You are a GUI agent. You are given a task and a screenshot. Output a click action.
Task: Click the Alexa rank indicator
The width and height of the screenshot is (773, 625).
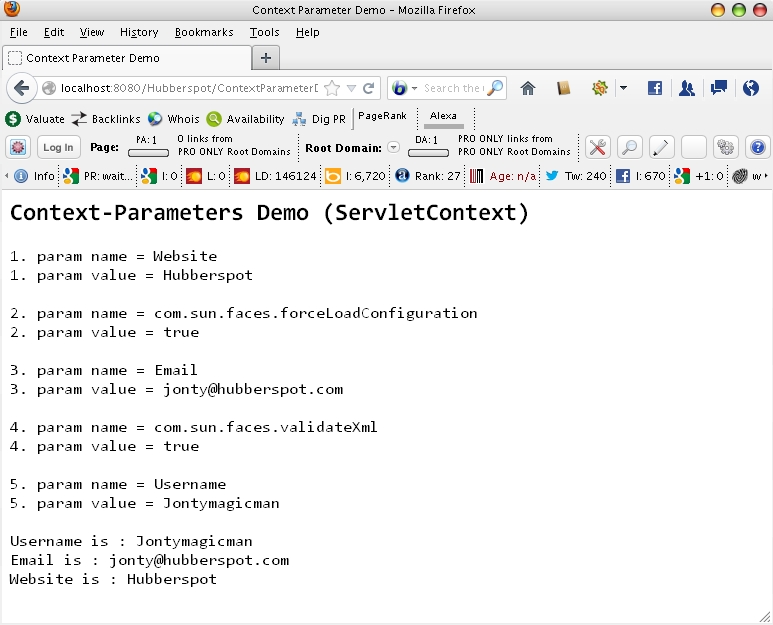coord(443,118)
